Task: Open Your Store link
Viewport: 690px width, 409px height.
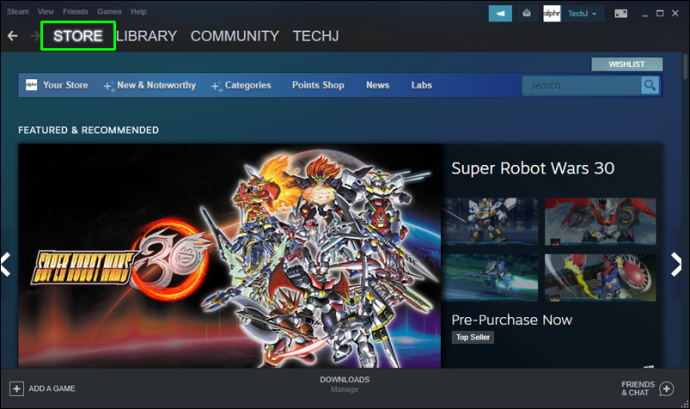Action: [65, 85]
